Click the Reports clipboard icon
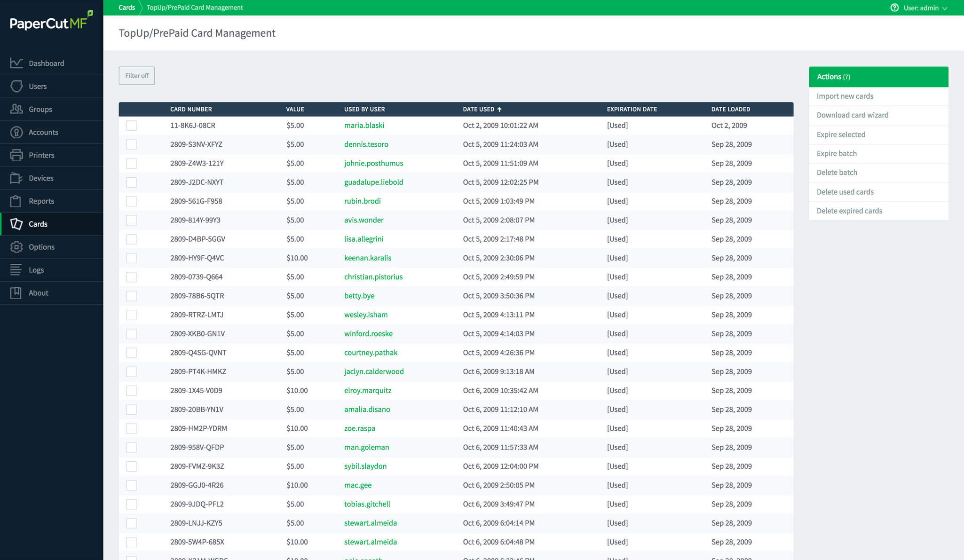 point(16,201)
